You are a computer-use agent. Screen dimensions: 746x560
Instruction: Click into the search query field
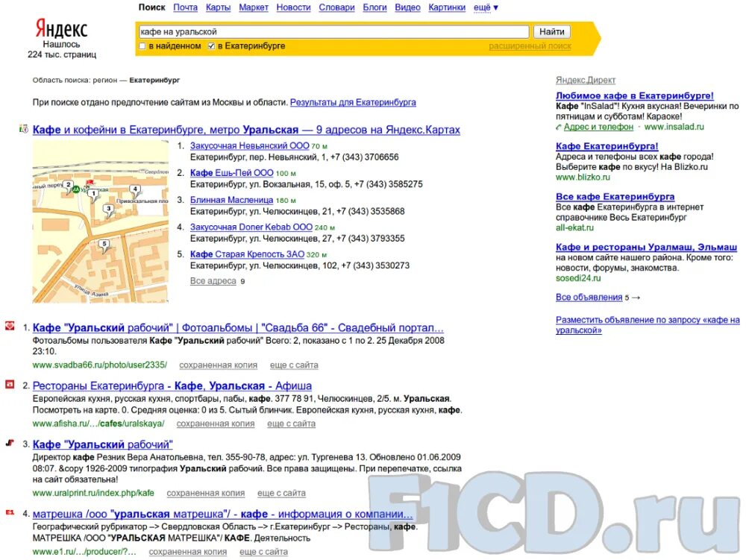(333, 32)
